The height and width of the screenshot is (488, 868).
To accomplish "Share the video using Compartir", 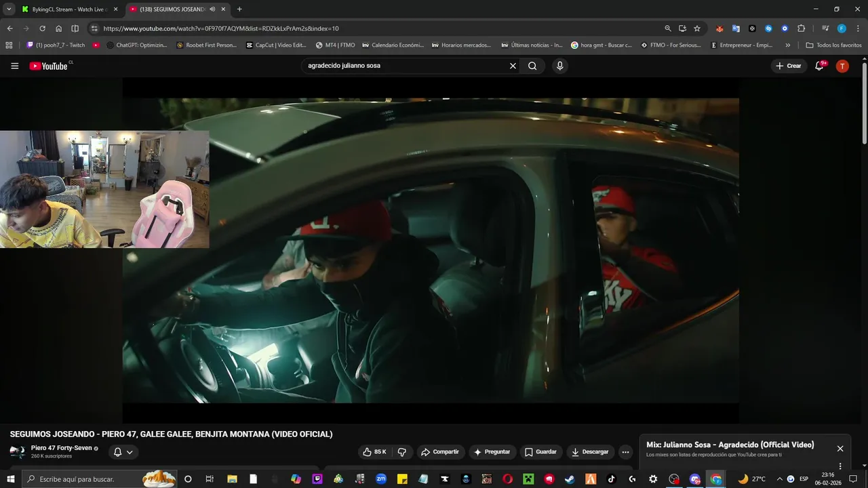I will pos(439,452).
